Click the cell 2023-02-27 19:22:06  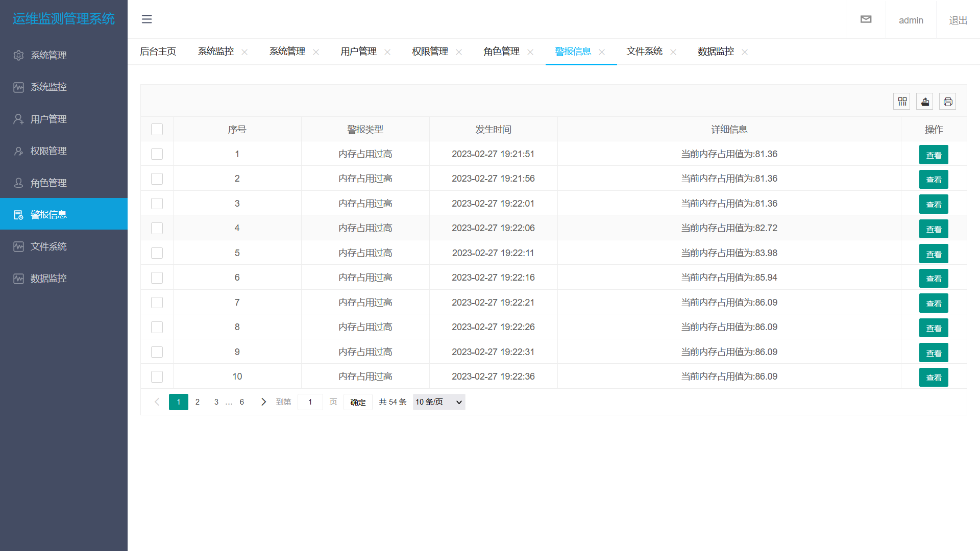click(x=493, y=228)
